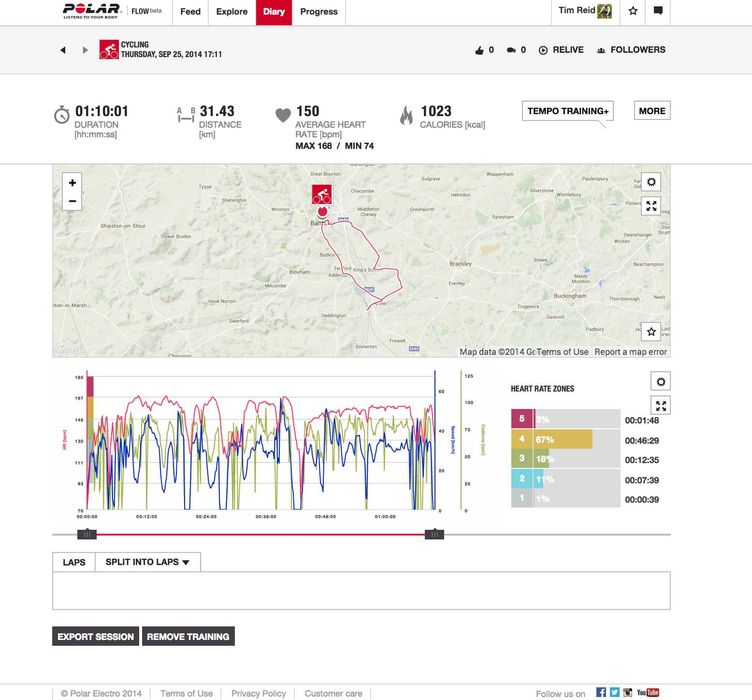Open SPLIT INTO LAPS dropdown
The width and height of the screenshot is (752, 700).
(148, 562)
